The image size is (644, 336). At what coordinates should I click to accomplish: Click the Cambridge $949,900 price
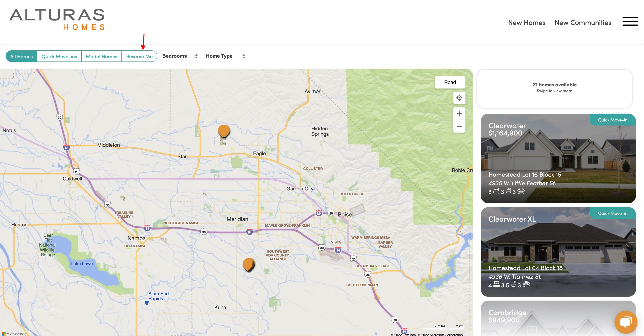click(504, 320)
